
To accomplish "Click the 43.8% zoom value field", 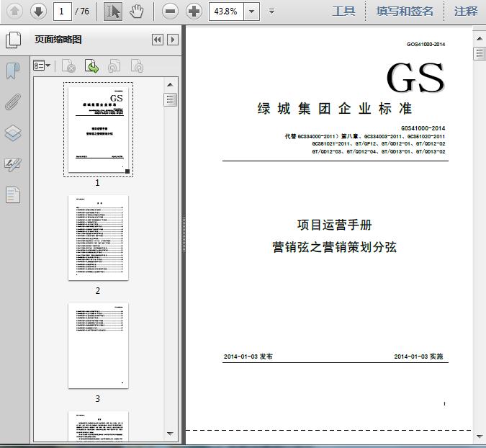I will pos(226,12).
